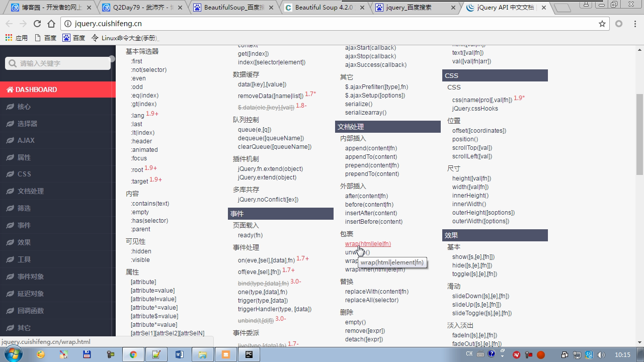Click the address bar URL
644x362 pixels.
click(x=108, y=24)
